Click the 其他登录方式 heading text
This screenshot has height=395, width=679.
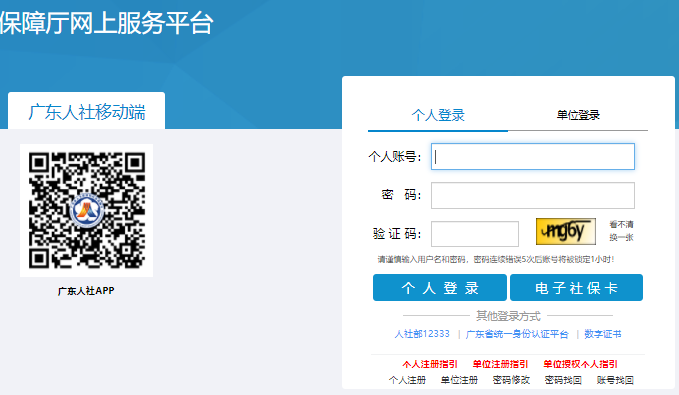tap(508, 316)
